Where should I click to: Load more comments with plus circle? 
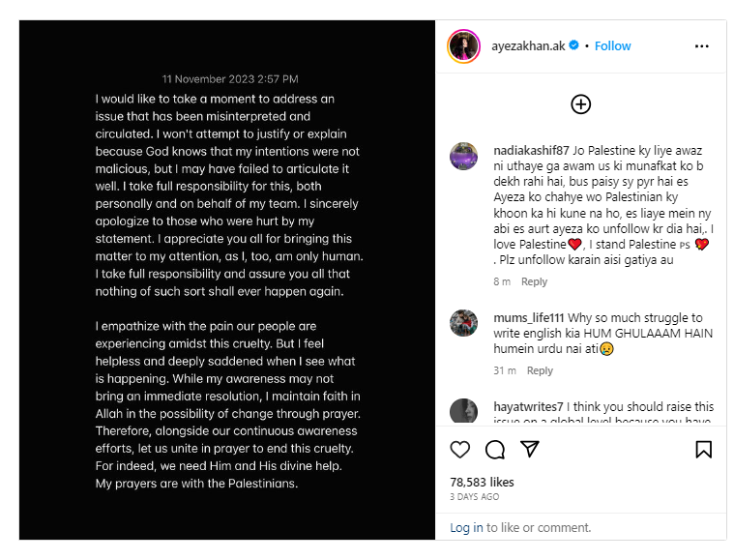[581, 104]
